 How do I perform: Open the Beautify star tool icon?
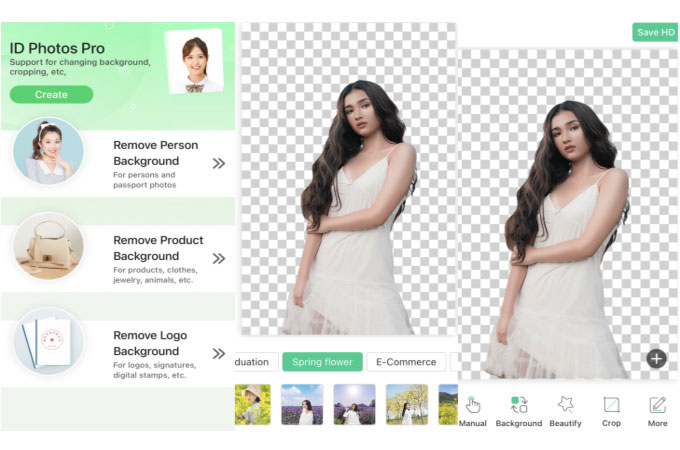tap(566, 404)
